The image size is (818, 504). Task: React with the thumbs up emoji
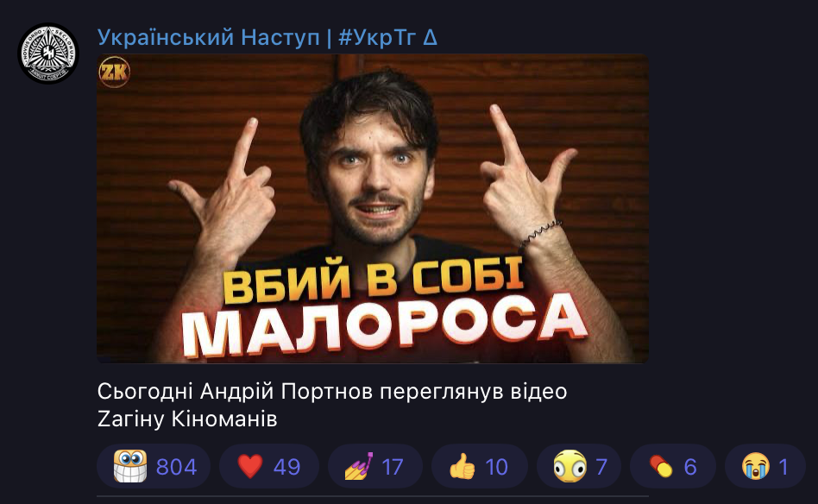coord(462,466)
